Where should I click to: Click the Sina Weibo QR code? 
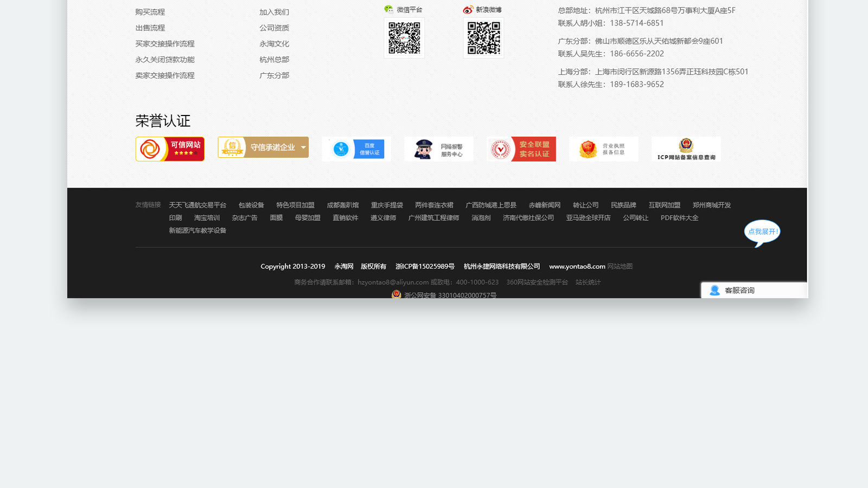point(483,38)
